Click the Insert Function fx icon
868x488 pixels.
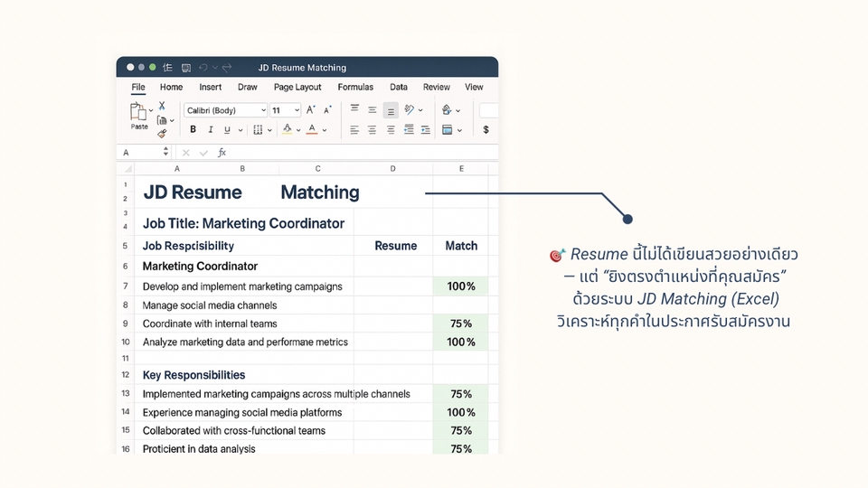222,153
